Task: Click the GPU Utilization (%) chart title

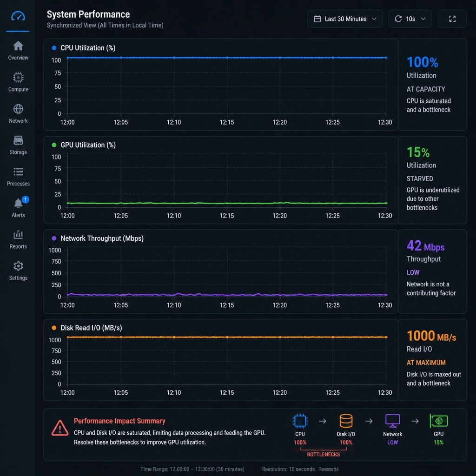Action: 88,145
